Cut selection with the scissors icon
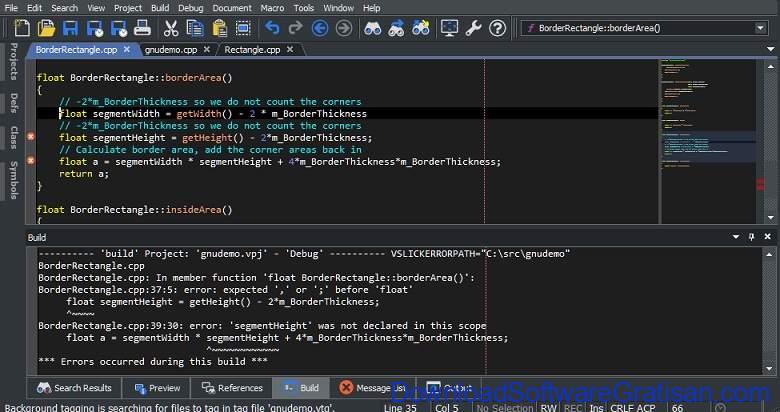Image resolution: width=780 pixels, height=412 pixels. (x=171, y=28)
